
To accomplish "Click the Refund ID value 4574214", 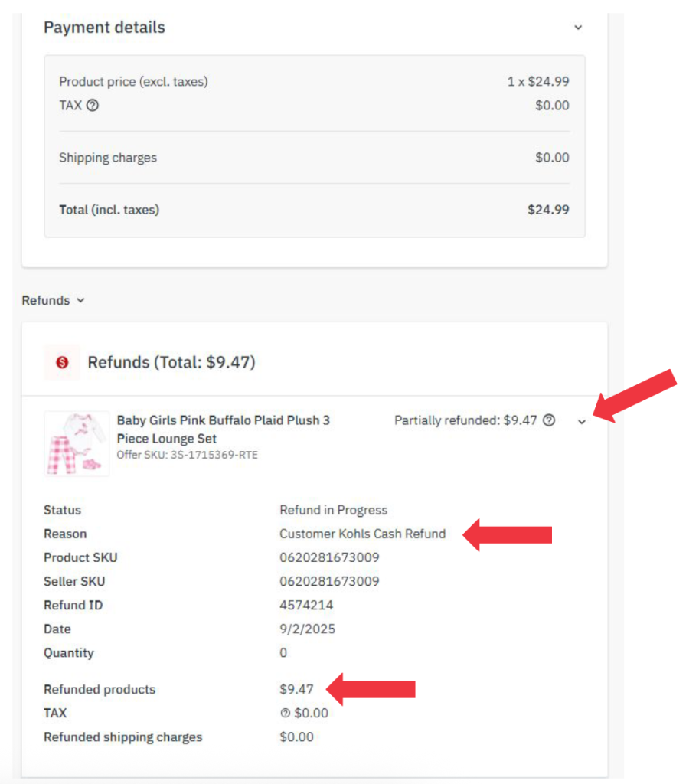I will click(x=306, y=605).
